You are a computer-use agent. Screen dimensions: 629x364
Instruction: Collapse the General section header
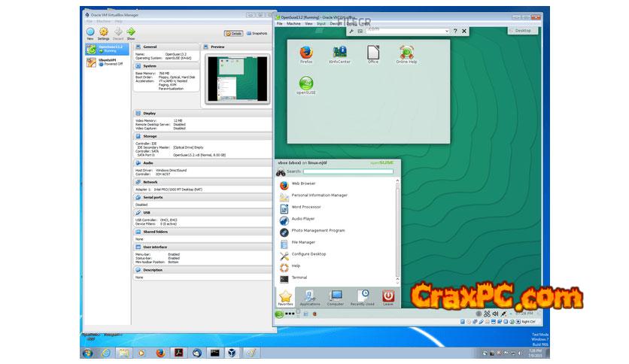coord(150,47)
